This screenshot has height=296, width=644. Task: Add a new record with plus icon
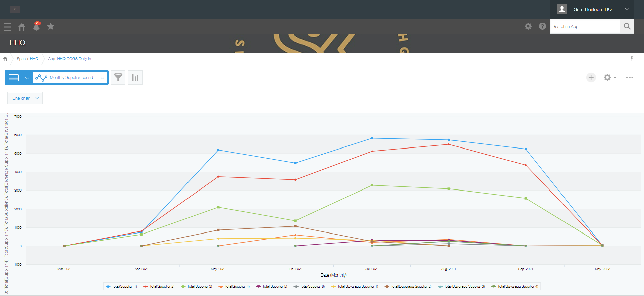tap(591, 78)
